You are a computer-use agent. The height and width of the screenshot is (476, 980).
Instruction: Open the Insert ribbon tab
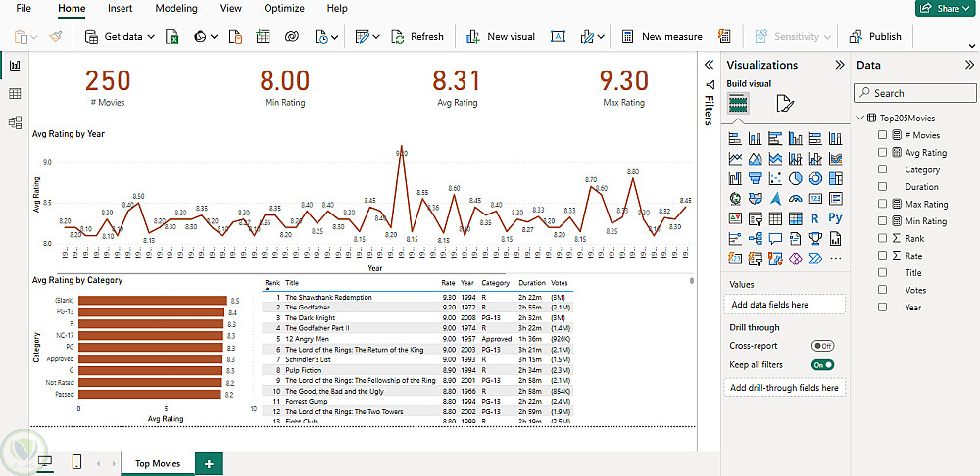pyautogui.click(x=120, y=9)
